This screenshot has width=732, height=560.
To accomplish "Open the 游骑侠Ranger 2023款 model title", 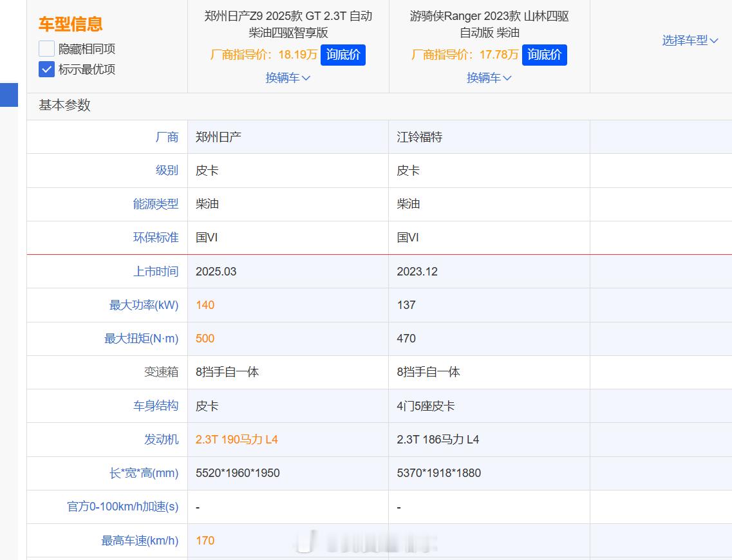I will pyautogui.click(x=489, y=24).
